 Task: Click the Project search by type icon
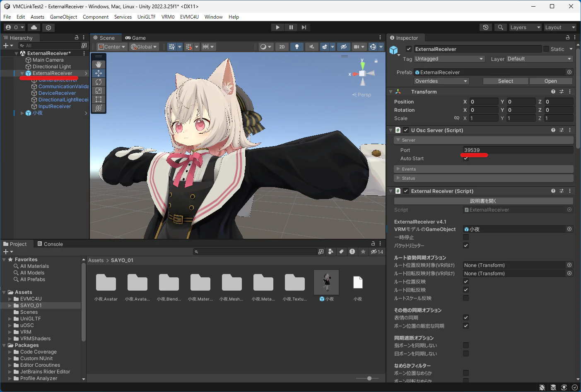330,252
